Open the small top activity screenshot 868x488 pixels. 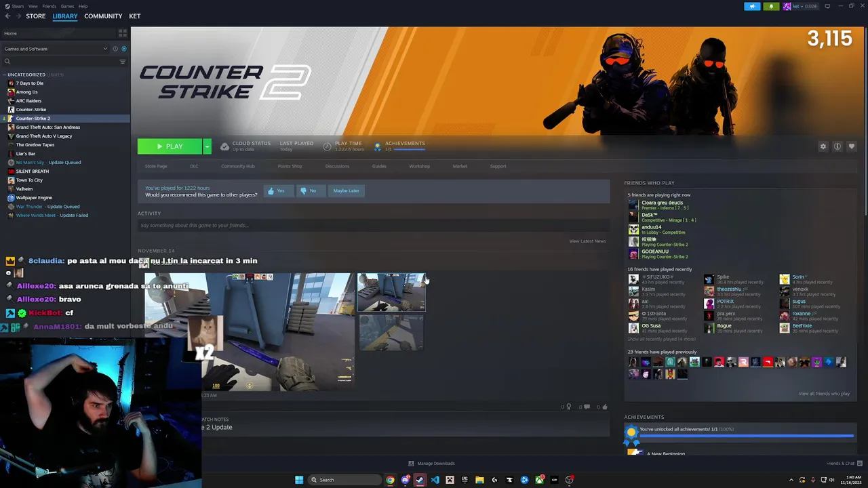click(391, 292)
